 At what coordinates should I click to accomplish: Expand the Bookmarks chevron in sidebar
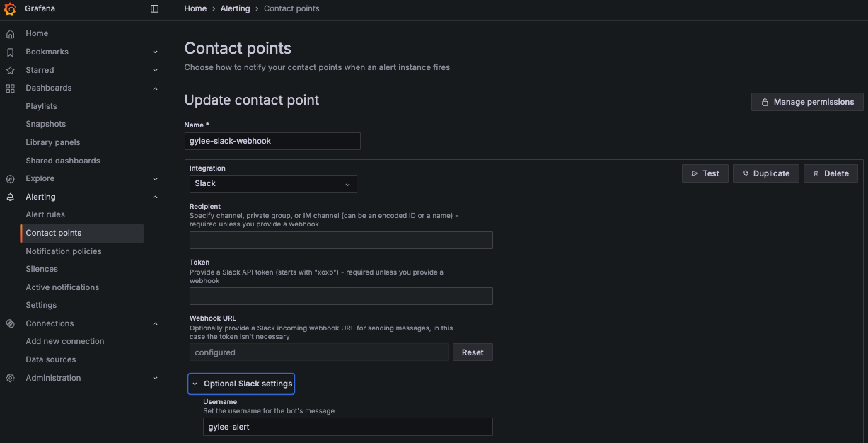tap(155, 52)
